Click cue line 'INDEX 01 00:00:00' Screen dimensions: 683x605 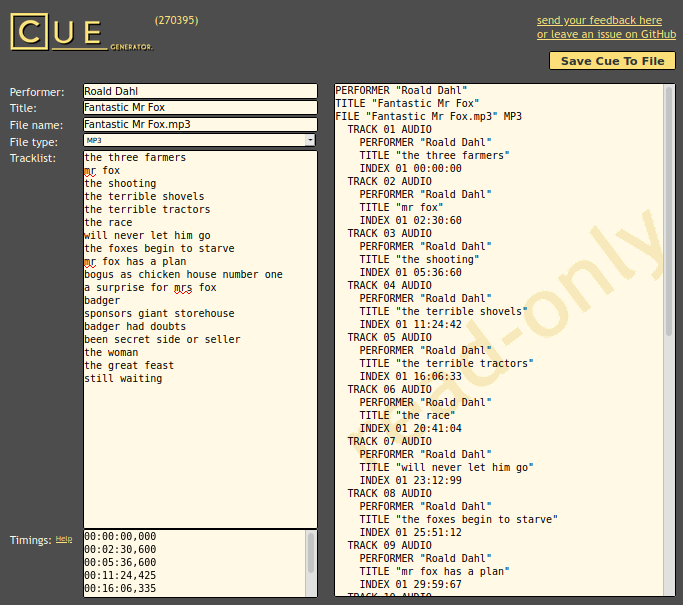point(410,169)
